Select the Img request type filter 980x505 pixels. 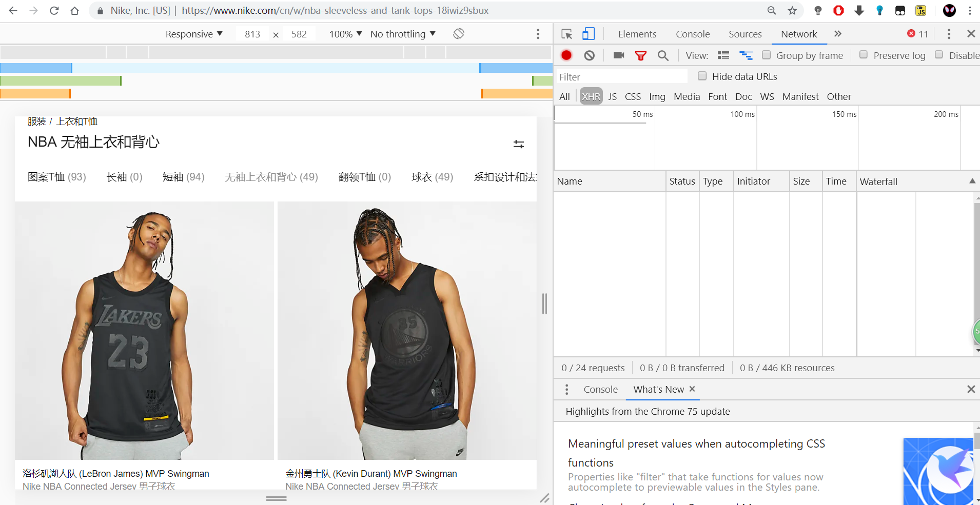pyautogui.click(x=657, y=96)
